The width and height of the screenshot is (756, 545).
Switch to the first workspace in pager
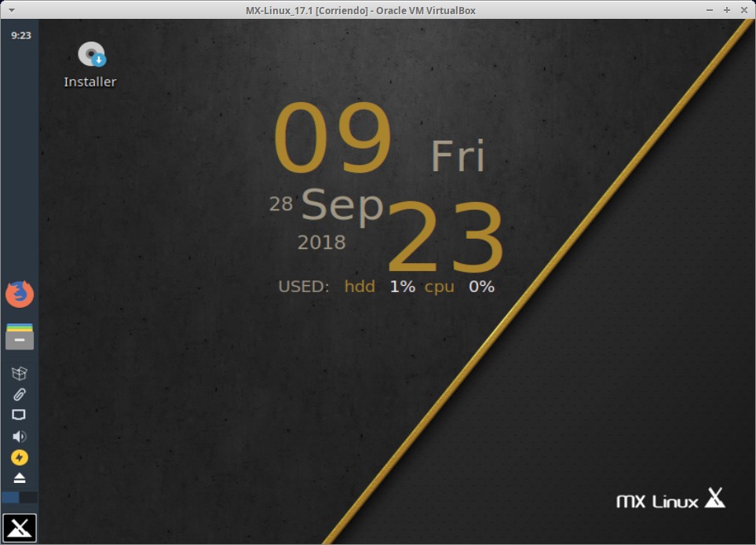[x=10, y=497]
